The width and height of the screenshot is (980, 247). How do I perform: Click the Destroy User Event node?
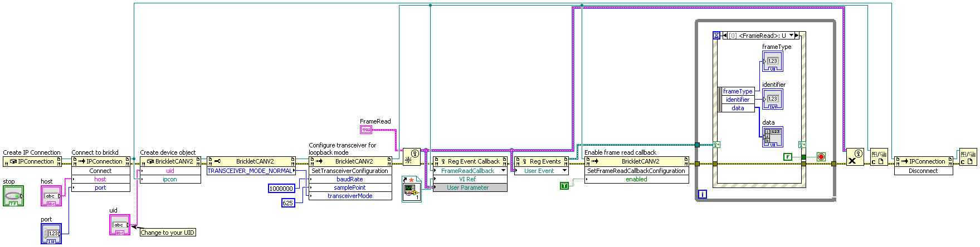855,157
